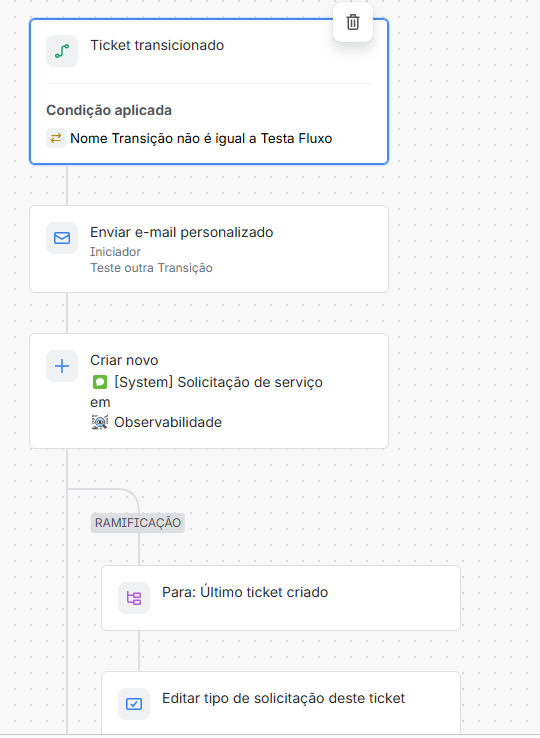Open the Criar novo action card

[209, 391]
